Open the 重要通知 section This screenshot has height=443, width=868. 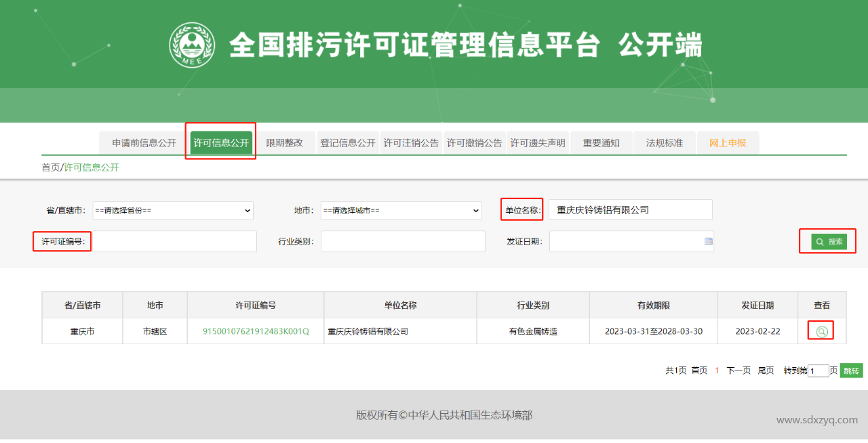(x=601, y=142)
